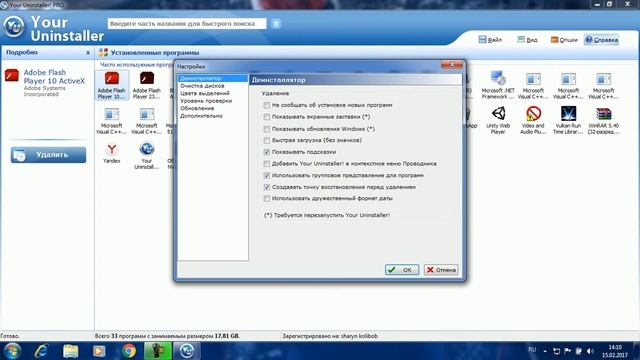Enable 'Использовать дружественный формат даты' checkbox
The width and height of the screenshot is (640, 360).
pos(267,198)
